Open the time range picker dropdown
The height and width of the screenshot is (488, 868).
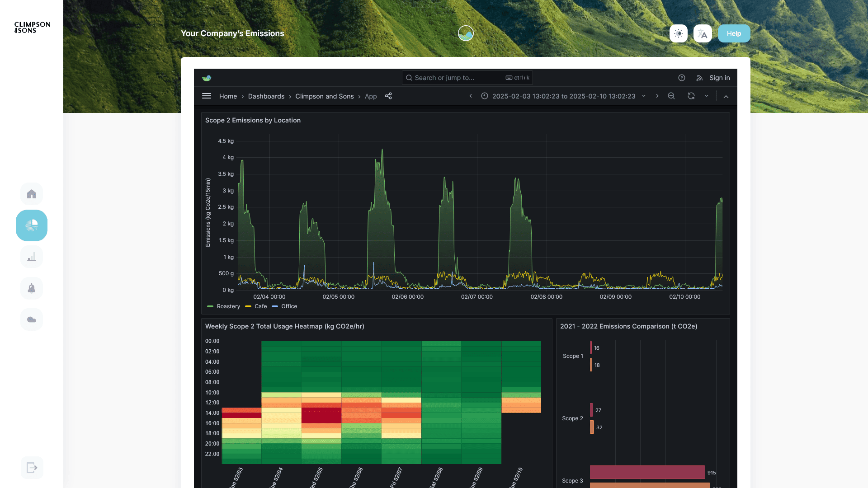564,96
